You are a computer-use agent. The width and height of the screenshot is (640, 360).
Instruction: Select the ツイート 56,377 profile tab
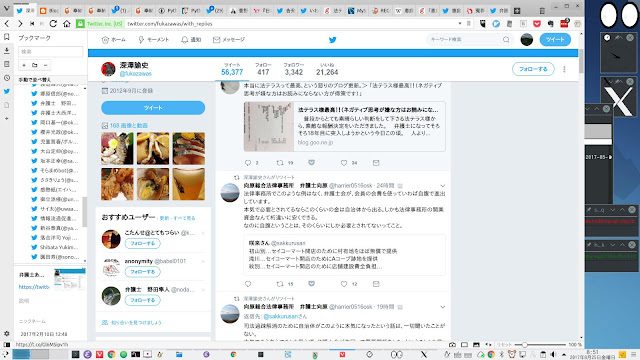(232, 69)
